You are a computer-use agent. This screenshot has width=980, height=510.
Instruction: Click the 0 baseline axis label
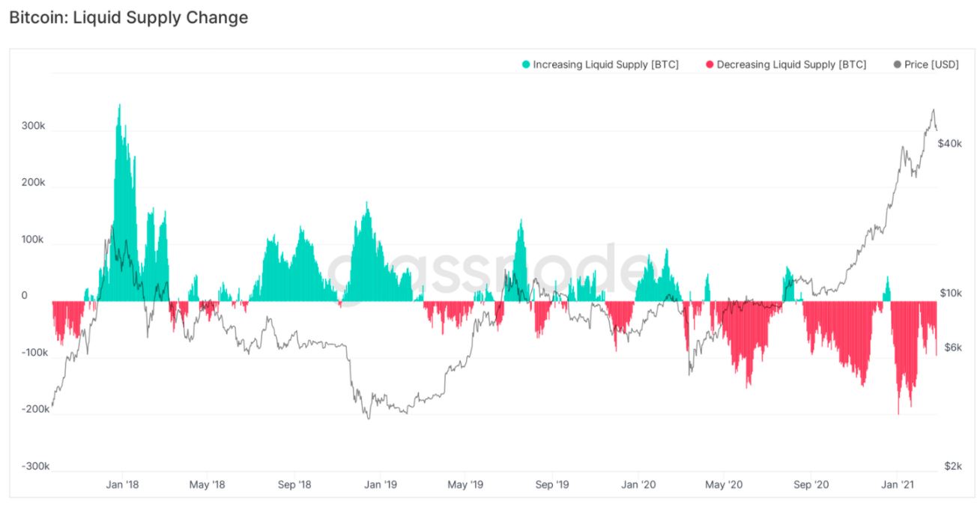coord(24,295)
